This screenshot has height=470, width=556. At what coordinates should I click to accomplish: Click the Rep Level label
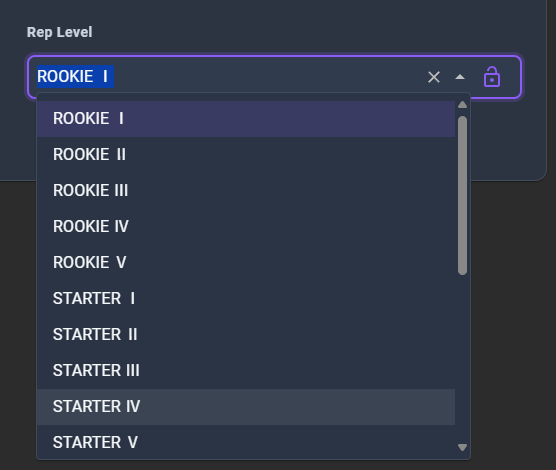click(x=60, y=32)
